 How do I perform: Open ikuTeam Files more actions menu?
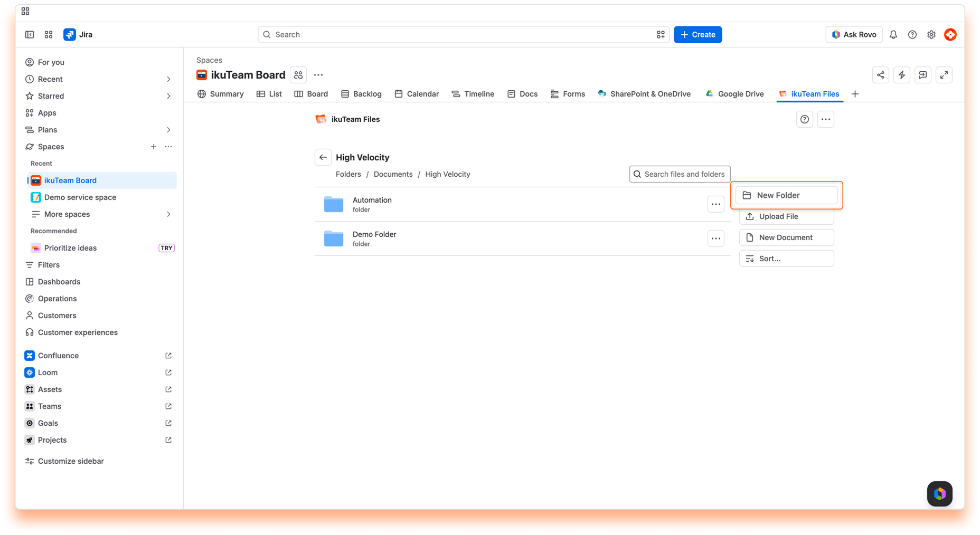(826, 119)
